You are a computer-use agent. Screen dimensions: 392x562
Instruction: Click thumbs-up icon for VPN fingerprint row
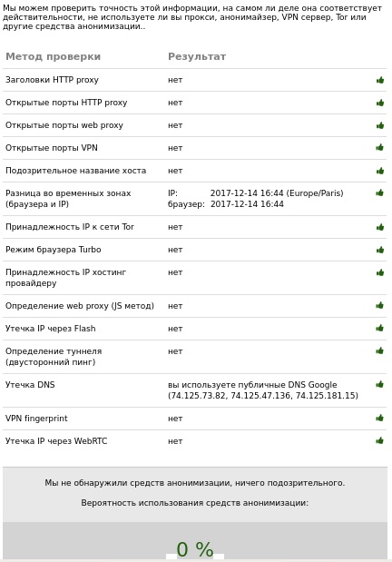coord(380,418)
